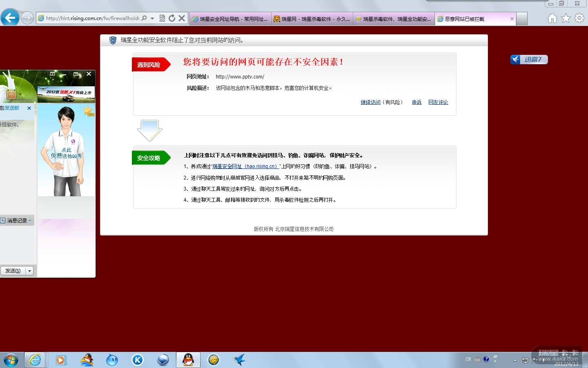Viewport: 588px width, 368px height.
Task: Open the Action Center flag icon
Action: [535, 360]
